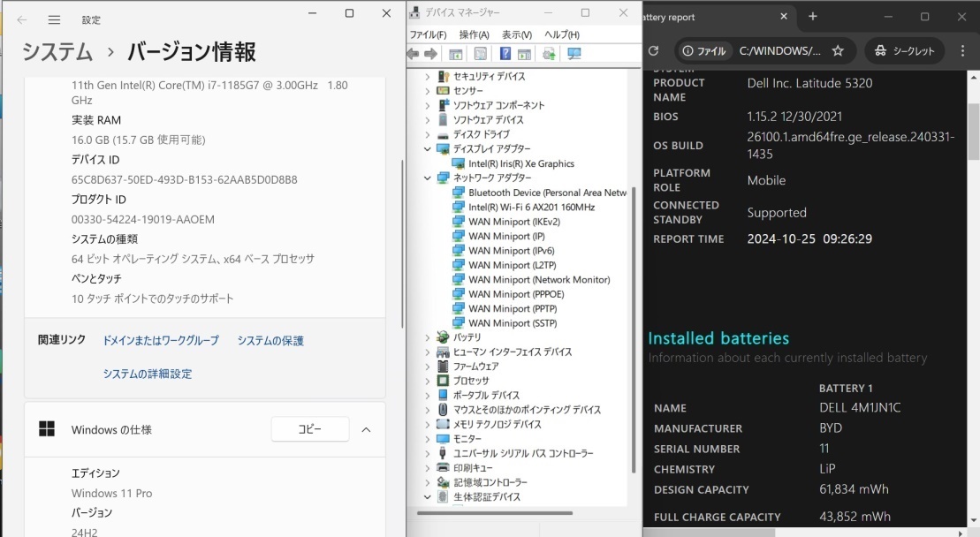Image resolution: width=980 pixels, height=537 pixels.
Task: Open the 表示(V) menu
Action: coord(516,34)
